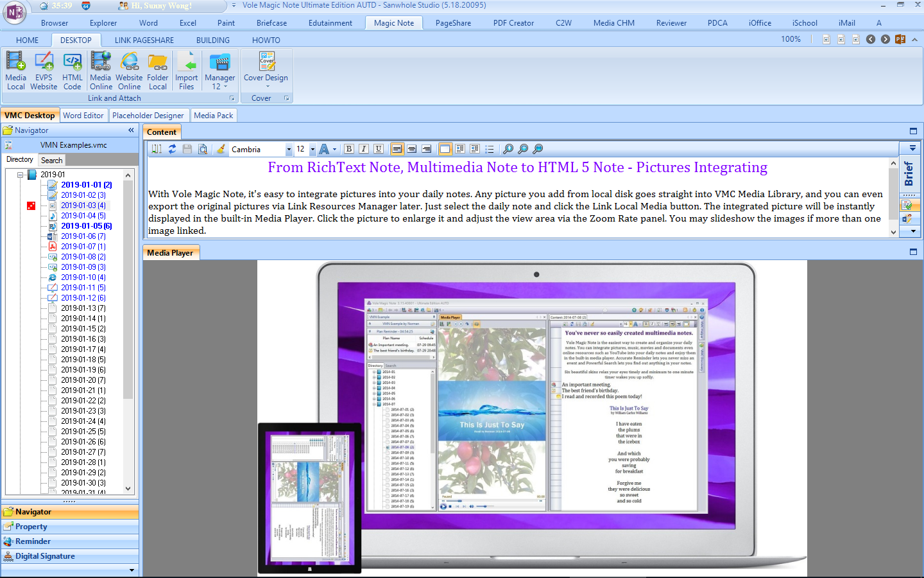This screenshot has height=578, width=924.
Task: Open the font size dropdown
Action: click(x=312, y=150)
